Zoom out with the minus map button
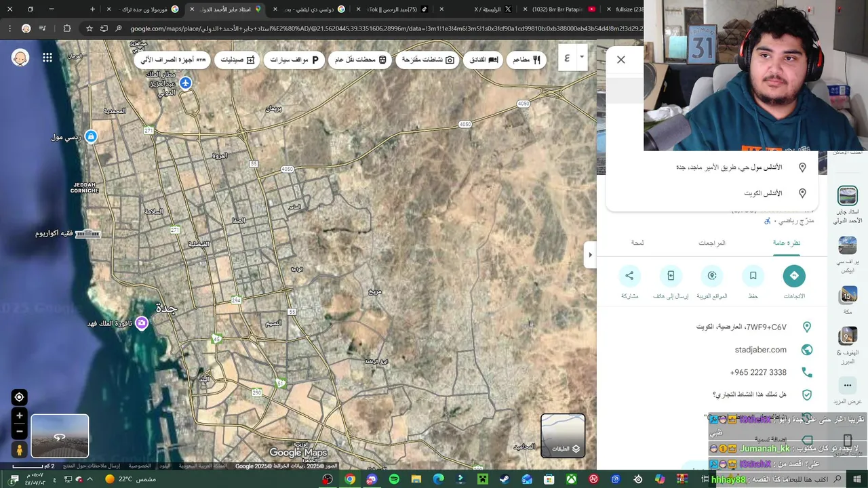The image size is (868, 488). (x=19, y=431)
